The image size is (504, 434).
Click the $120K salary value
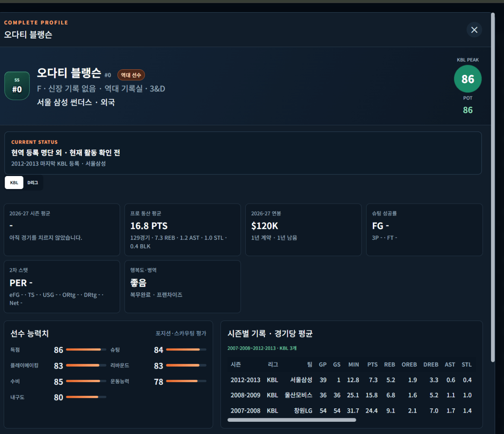tap(265, 226)
